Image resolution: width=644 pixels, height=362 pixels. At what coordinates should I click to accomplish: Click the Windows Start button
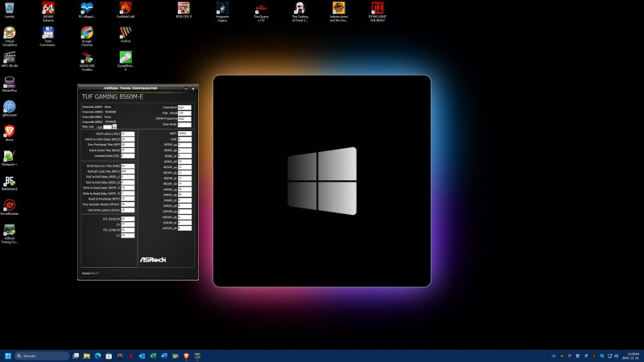pos(9,356)
